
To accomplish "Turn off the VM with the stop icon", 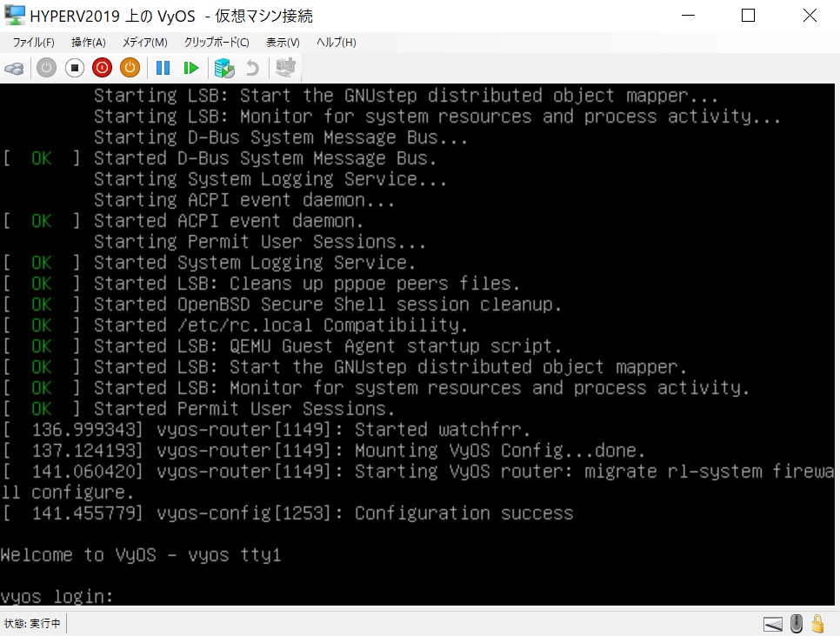I will click(75, 68).
